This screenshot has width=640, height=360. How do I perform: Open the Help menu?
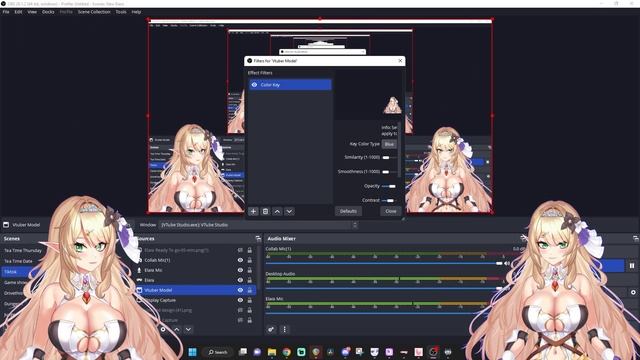tap(136, 12)
